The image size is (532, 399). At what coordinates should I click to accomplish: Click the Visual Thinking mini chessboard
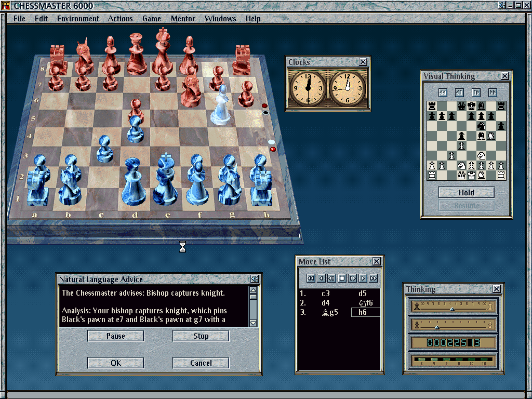466,140
